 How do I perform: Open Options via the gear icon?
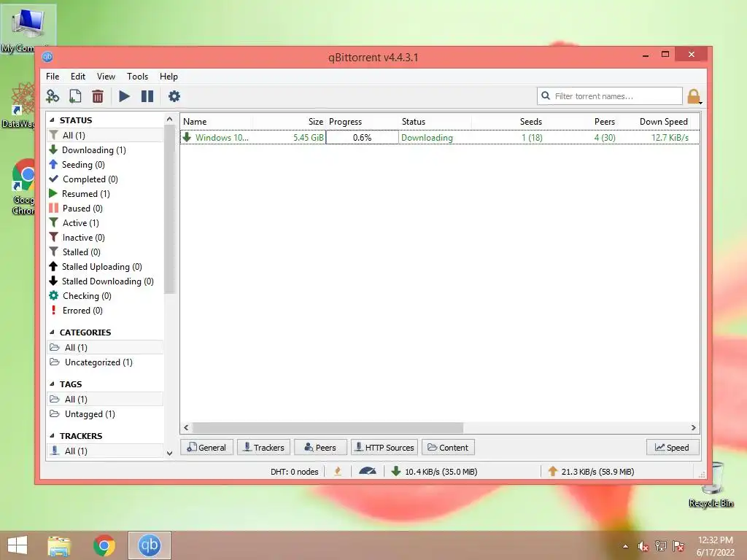pos(174,96)
